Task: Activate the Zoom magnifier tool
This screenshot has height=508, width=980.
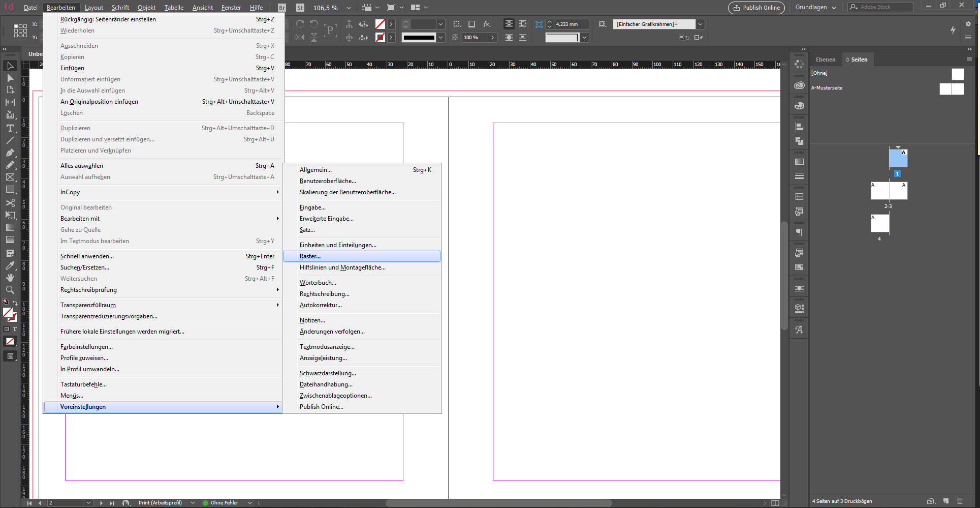Action: pos(10,290)
